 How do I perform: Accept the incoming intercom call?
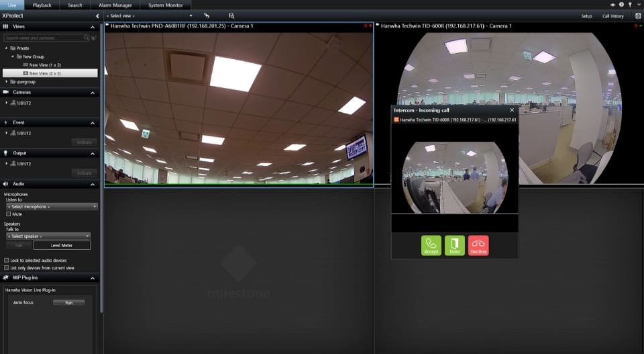pos(431,245)
